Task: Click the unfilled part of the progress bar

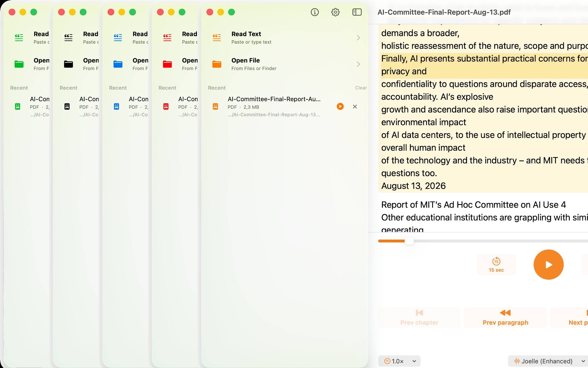Action: click(500, 241)
